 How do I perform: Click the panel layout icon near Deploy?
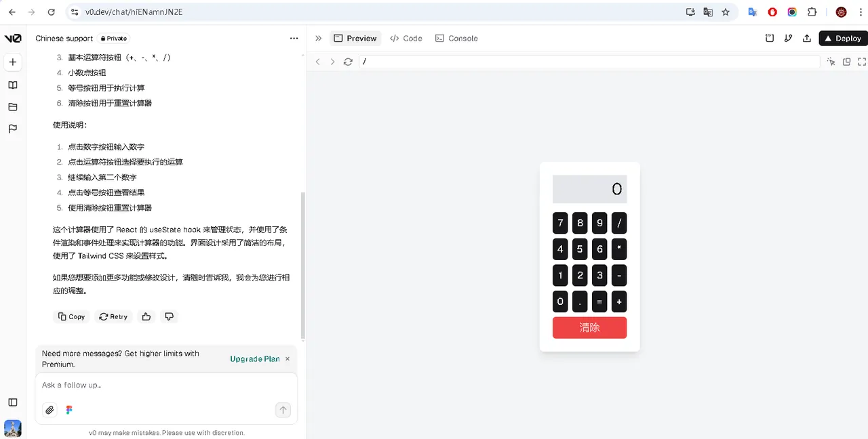[x=770, y=39]
